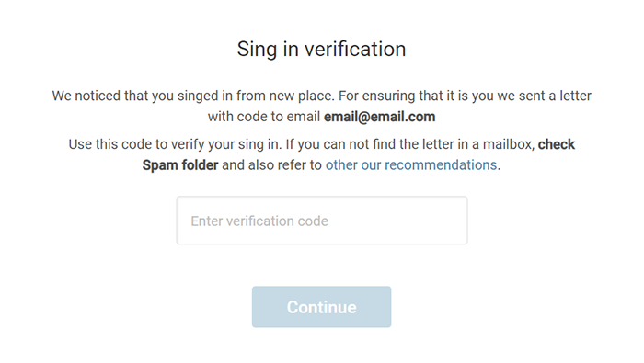Viewport: 644px width, 363px height.
Task: Click the Continue button
Action: coord(322,307)
